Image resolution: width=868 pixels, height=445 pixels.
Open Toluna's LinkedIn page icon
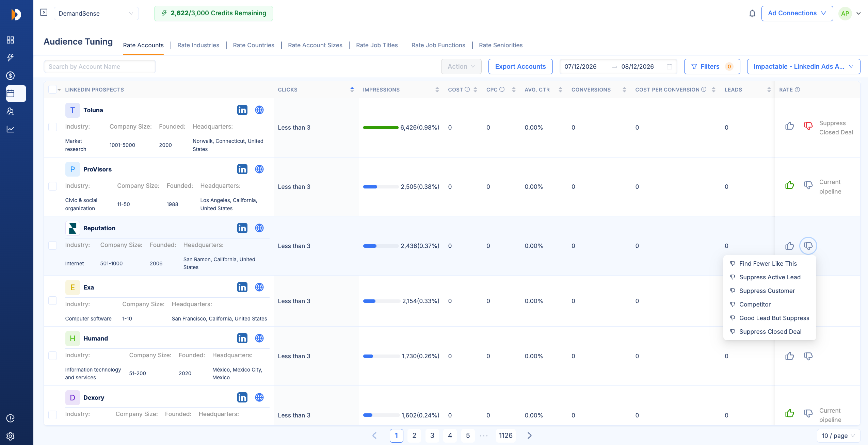pyautogui.click(x=242, y=110)
